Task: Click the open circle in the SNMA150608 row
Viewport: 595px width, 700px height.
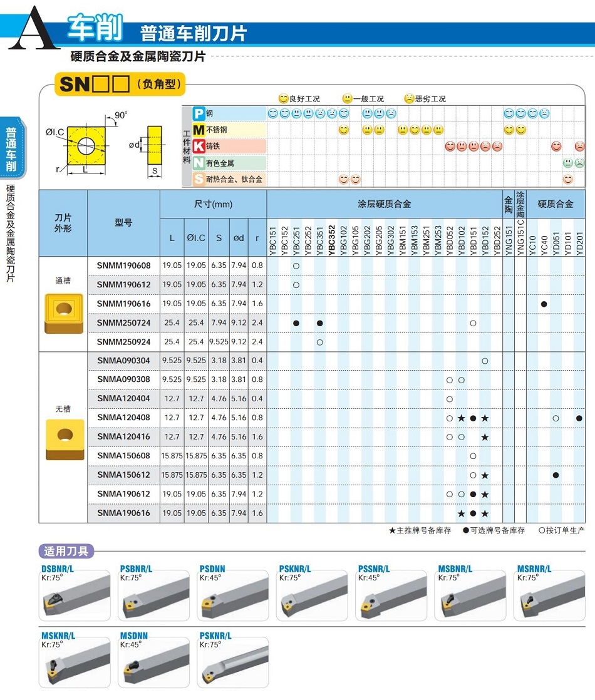Action: point(473,456)
